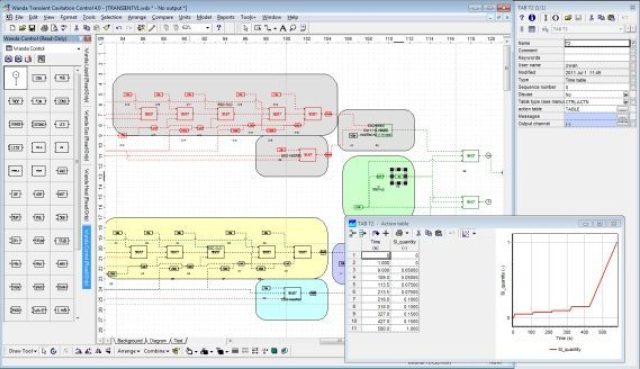This screenshot has height=369, width=640.
Task: Click the Combine button in bottom toolbar
Action: point(156,351)
